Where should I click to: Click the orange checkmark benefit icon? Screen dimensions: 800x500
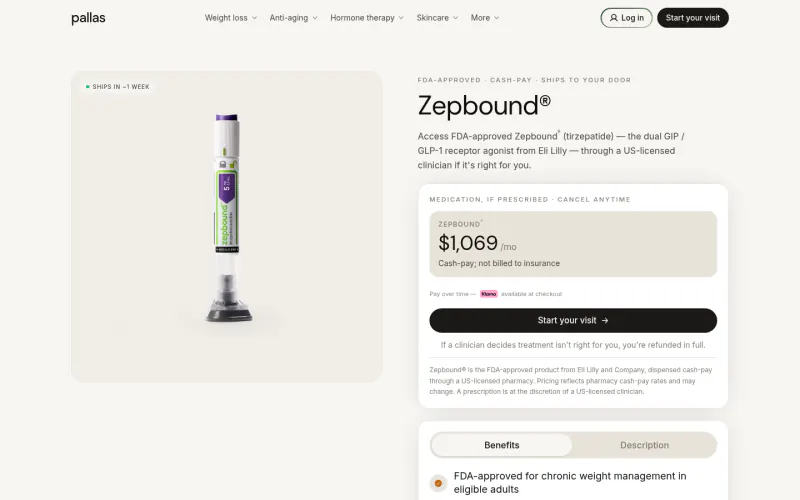point(438,483)
